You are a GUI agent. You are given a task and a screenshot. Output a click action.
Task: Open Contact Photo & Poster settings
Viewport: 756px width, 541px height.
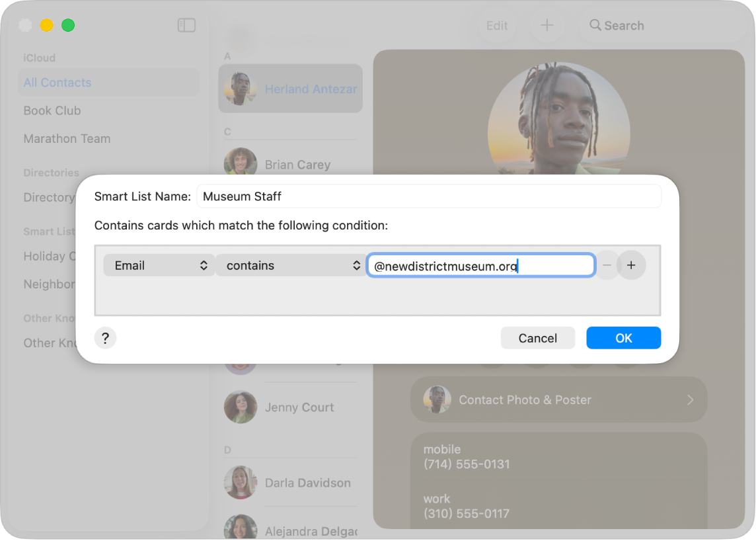tap(558, 399)
